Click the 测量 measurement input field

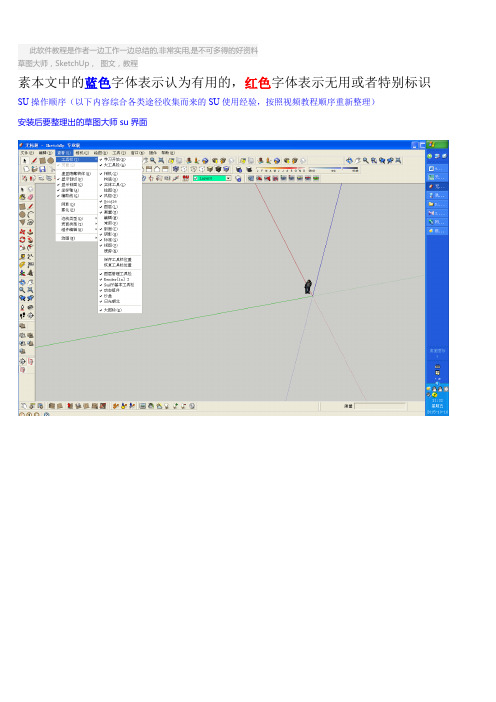(380, 406)
